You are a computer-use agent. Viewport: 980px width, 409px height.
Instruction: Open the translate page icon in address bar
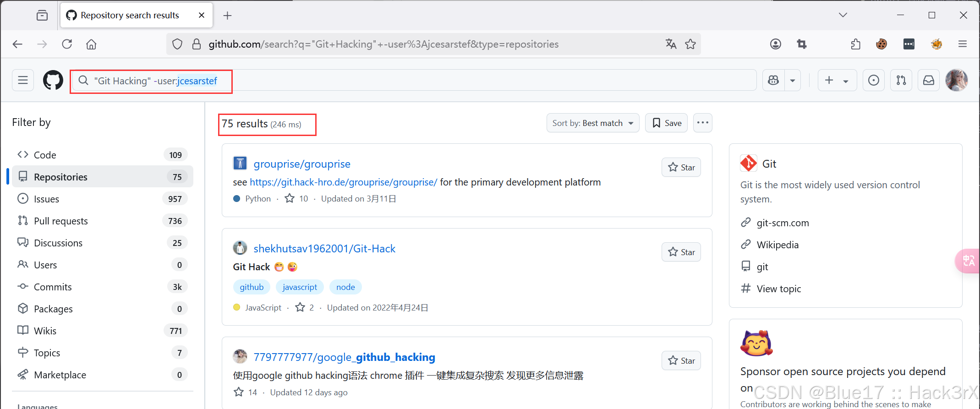coord(671,44)
